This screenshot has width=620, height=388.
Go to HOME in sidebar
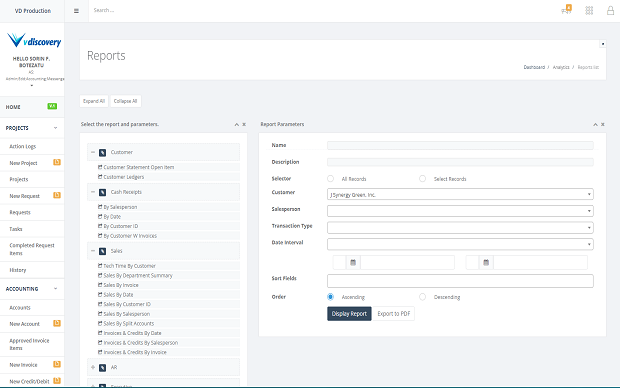click(13, 107)
